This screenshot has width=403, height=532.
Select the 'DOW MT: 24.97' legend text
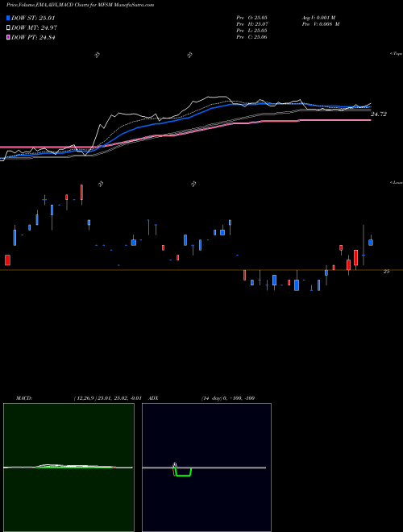tap(34, 27)
